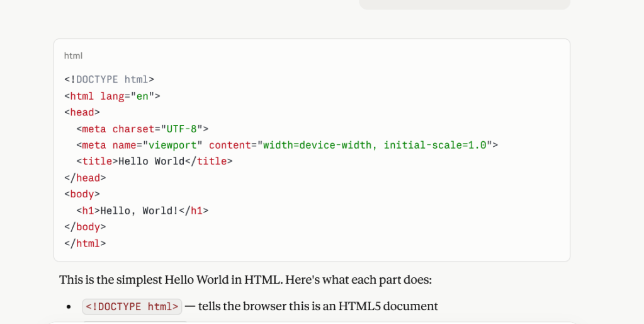This screenshot has width=644, height=324.
Task: Select the "UTF-8" charset string
Action: [181, 129]
